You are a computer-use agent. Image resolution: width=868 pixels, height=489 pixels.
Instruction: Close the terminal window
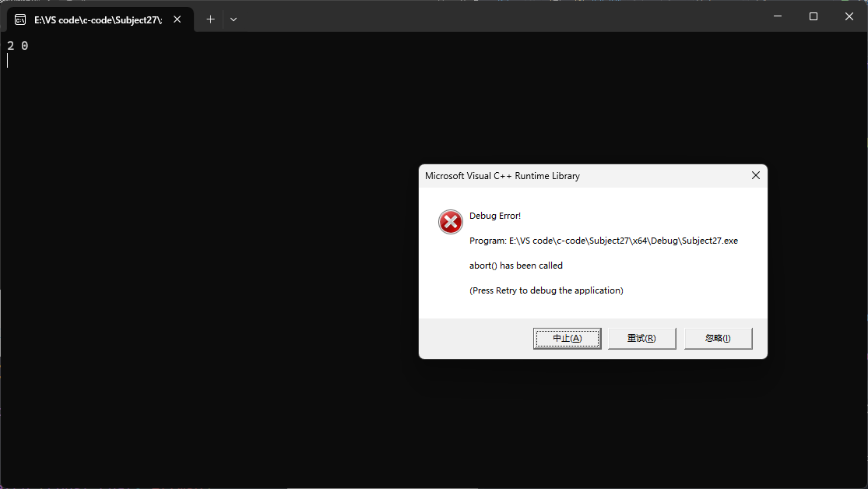(x=849, y=16)
